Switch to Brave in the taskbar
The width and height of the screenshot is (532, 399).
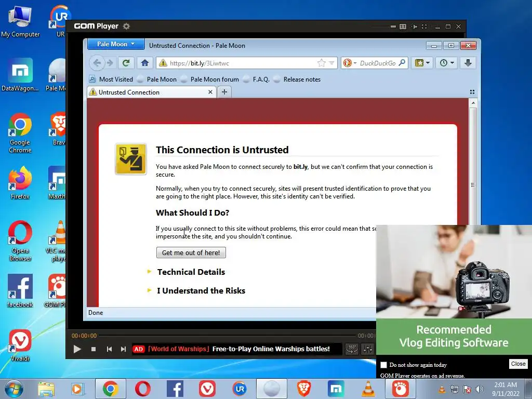(304, 389)
